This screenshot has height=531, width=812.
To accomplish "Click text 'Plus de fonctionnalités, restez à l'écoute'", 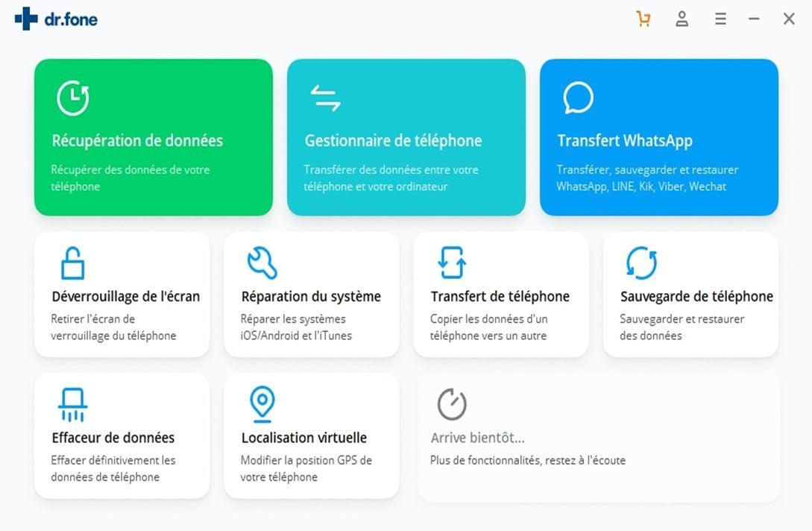I will pos(528,460).
